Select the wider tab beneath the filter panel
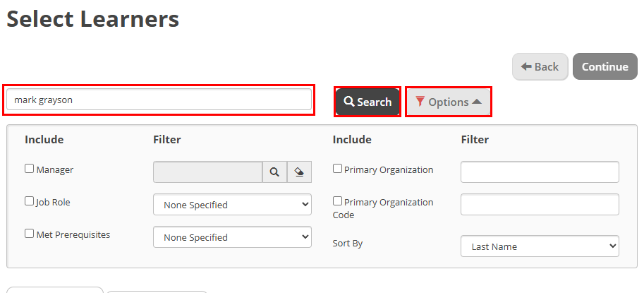This screenshot has height=293, width=644. pos(55,289)
